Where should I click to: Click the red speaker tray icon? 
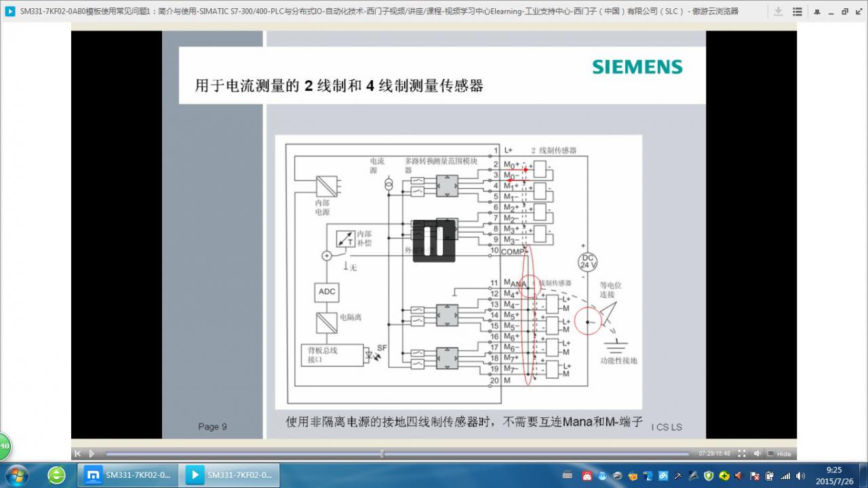[739, 476]
